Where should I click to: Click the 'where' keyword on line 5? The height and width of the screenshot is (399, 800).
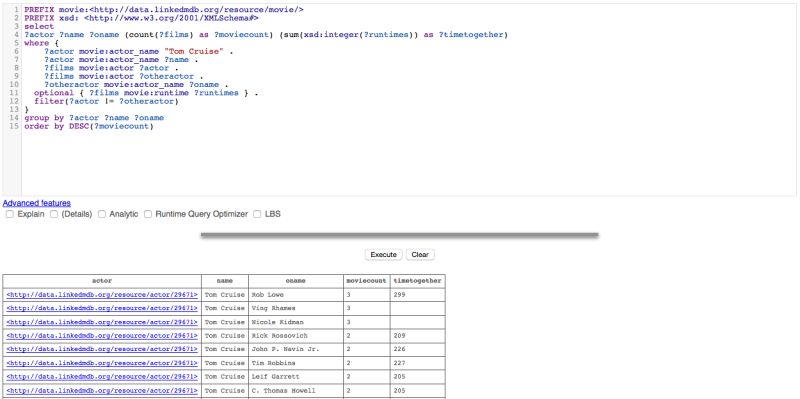(37, 43)
